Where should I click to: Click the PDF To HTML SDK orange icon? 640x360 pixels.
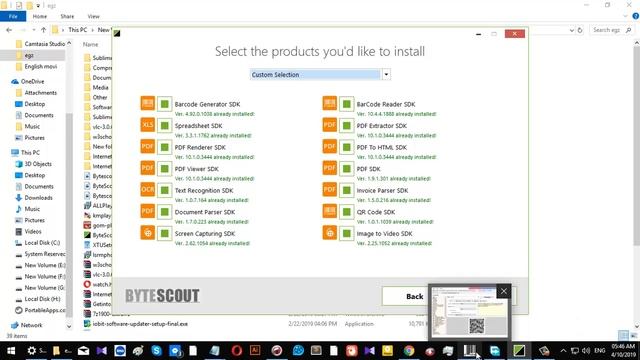pyautogui.click(x=329, y=147)
